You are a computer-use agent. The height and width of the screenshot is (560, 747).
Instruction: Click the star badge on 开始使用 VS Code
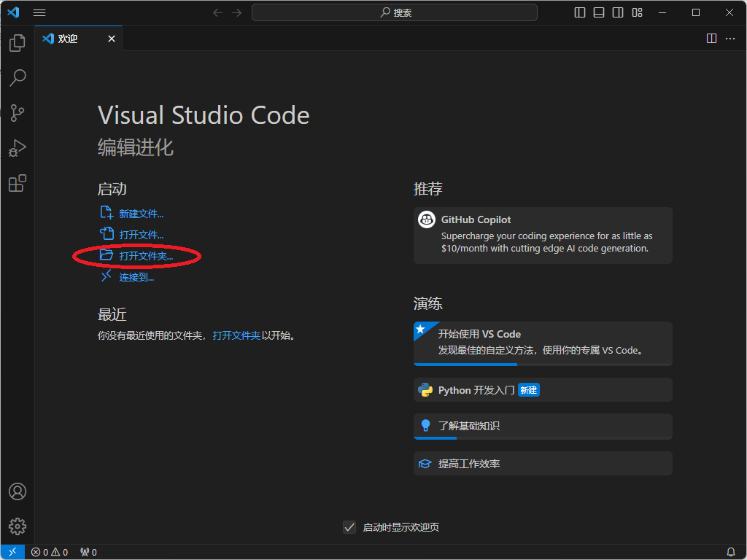421,329
